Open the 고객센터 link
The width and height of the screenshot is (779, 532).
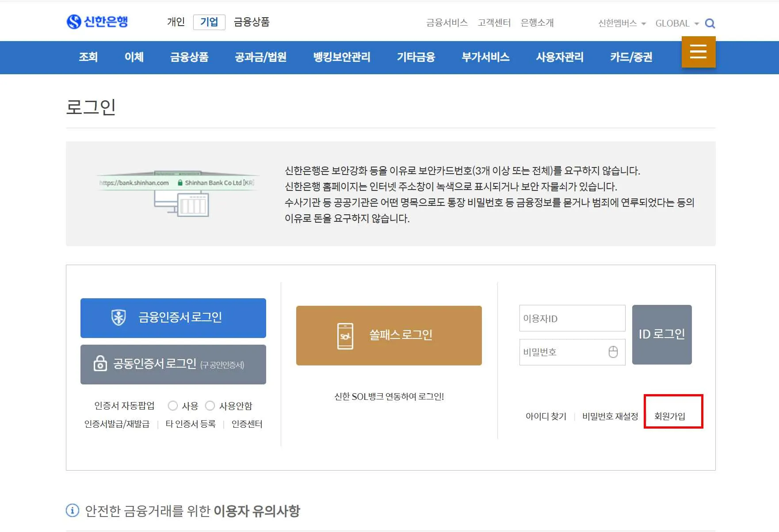click(x=494, y=23)
